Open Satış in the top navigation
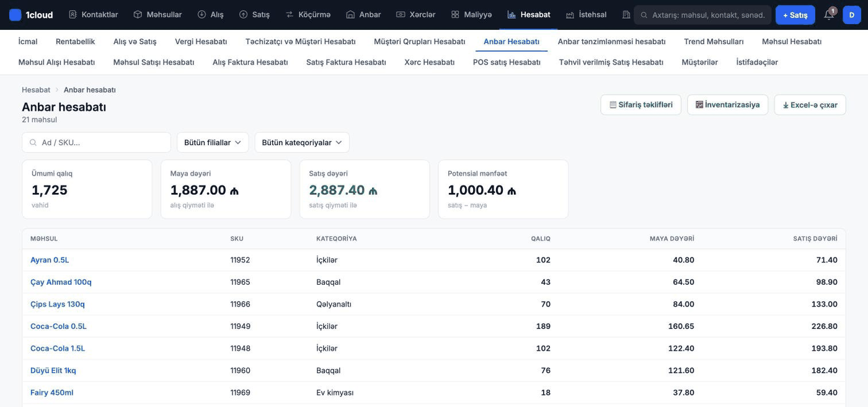The height and width of the screenshot is (407, 868). 254,14
